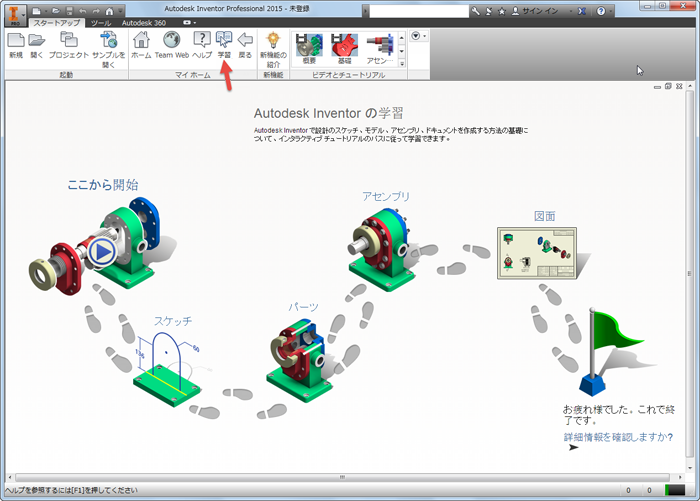Image resolution: width=700 pixels, height=501 pixels.
Task: Play the ここから開始 intro video
Action: (x=102, y=252)
